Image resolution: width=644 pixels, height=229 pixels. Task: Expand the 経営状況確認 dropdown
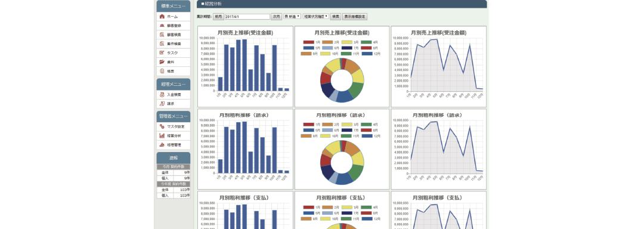click(316, 17)
